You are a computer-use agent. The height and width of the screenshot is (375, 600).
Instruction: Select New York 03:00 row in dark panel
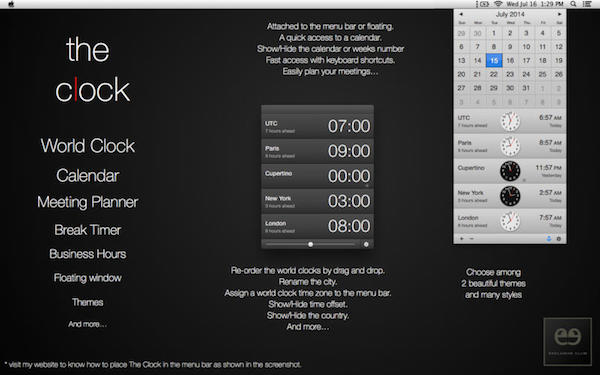tap(318, 201)
